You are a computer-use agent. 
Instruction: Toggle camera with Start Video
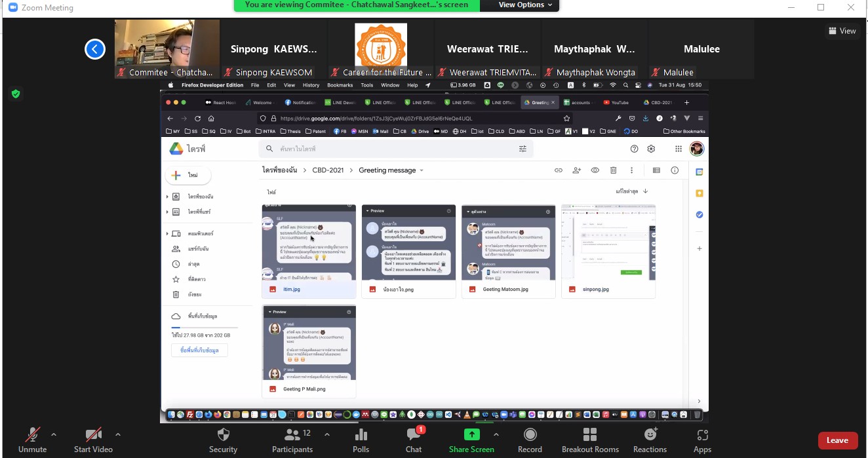pyautogui.click(x=93, y=435)
